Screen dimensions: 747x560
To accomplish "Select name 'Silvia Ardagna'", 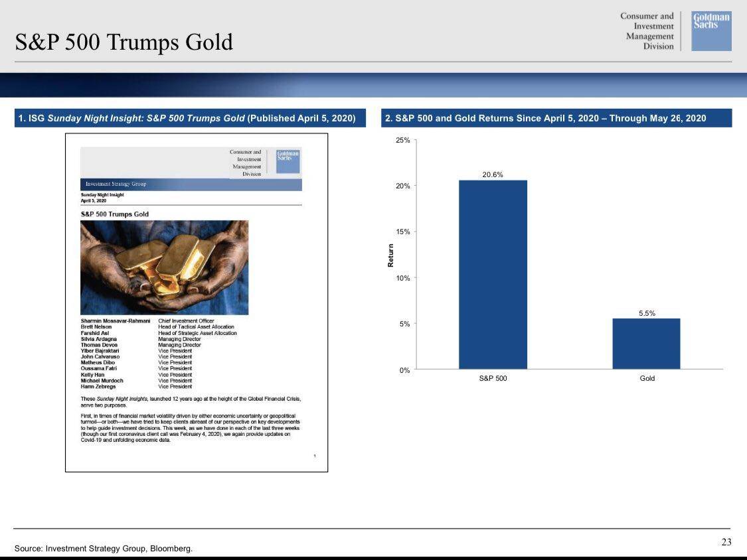I will (x=99, y=339).
